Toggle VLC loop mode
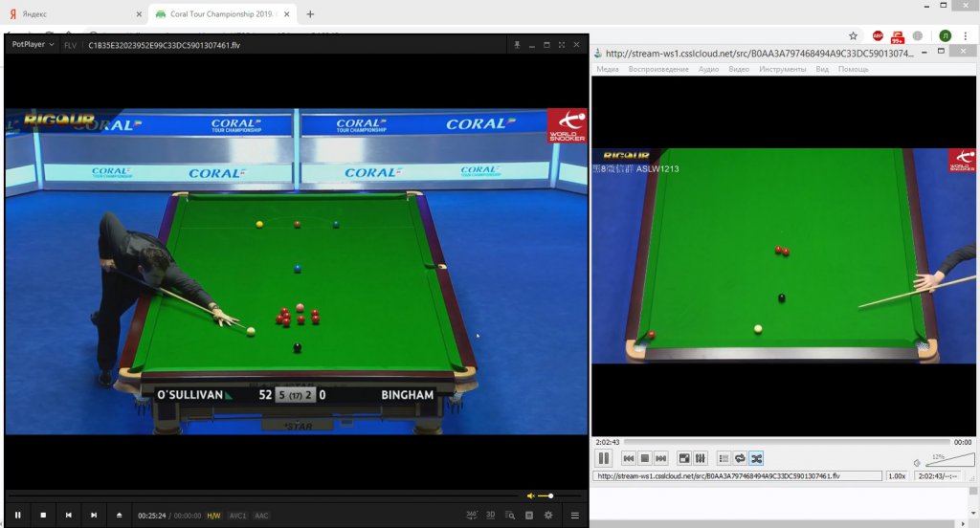The width and height of the screenshot is (980, 528). [x=740, y=458]
